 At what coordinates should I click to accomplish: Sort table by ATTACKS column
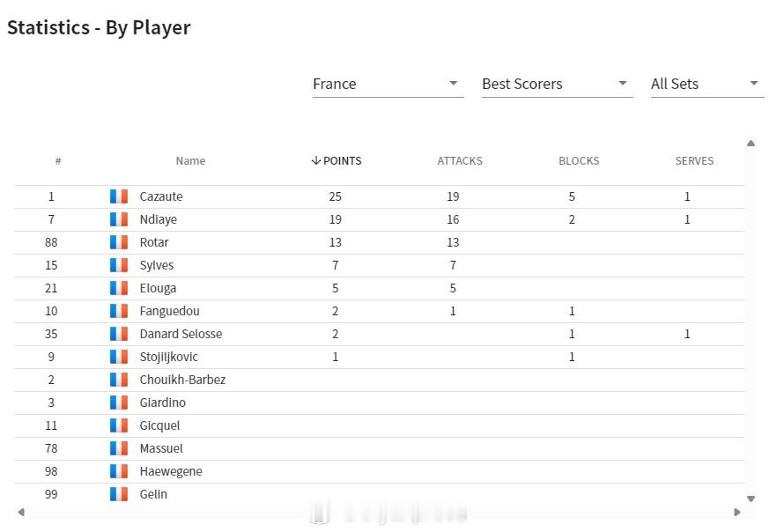tap(459, 161)
